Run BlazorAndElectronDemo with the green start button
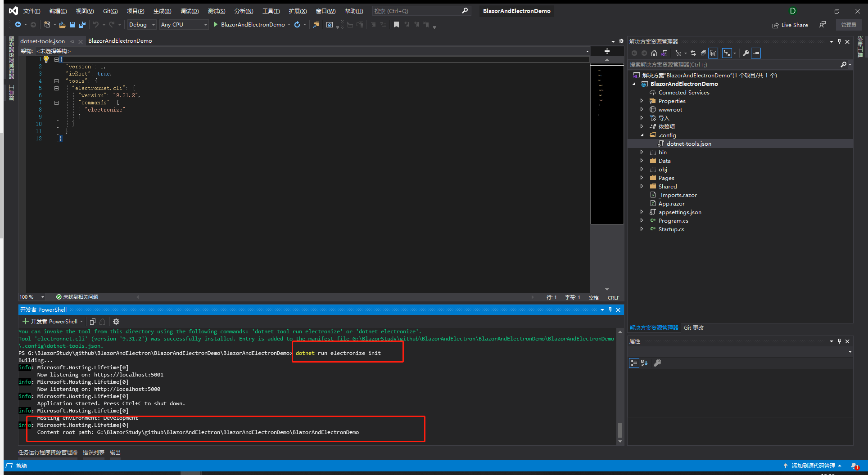 point(215,25)
